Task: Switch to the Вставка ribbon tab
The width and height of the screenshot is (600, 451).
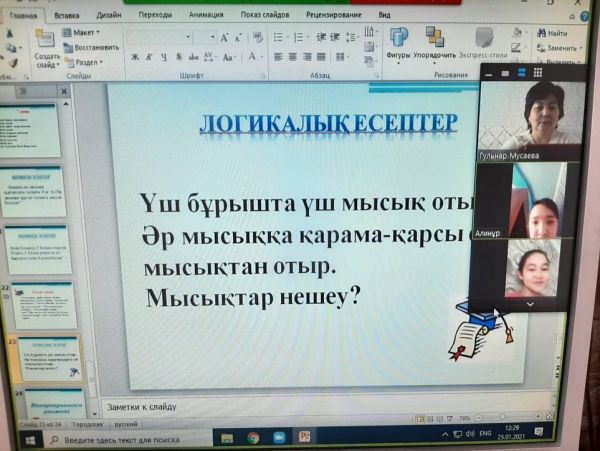Action: tap(67, 16)
